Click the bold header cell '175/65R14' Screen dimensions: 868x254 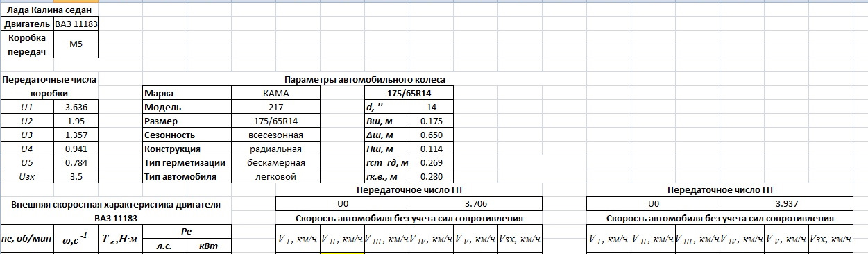(409, 94)
